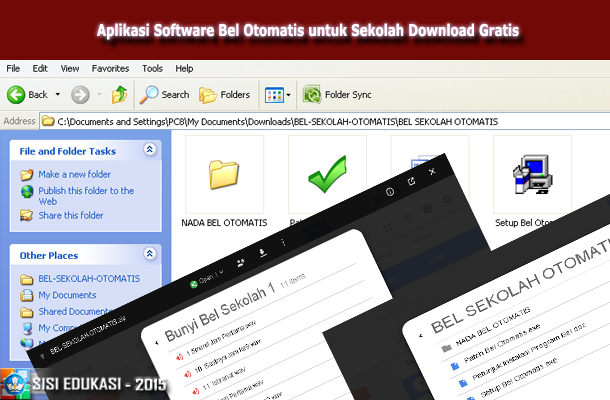Click Make a new folder link

coord(74,174)
